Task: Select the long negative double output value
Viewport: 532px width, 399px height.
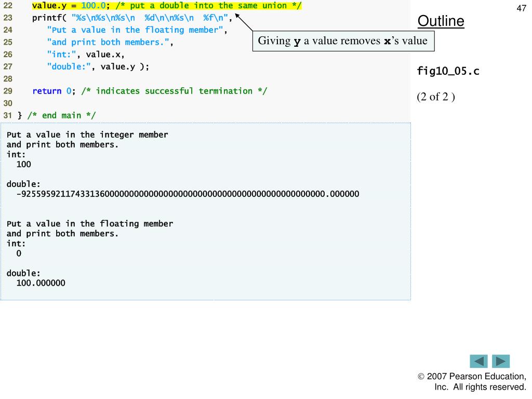Action: [x=188, y=194]
